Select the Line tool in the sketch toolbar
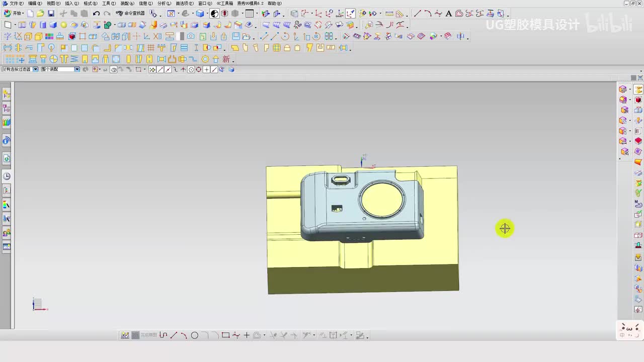Viewport: 644px width, 362px height. 174,335
